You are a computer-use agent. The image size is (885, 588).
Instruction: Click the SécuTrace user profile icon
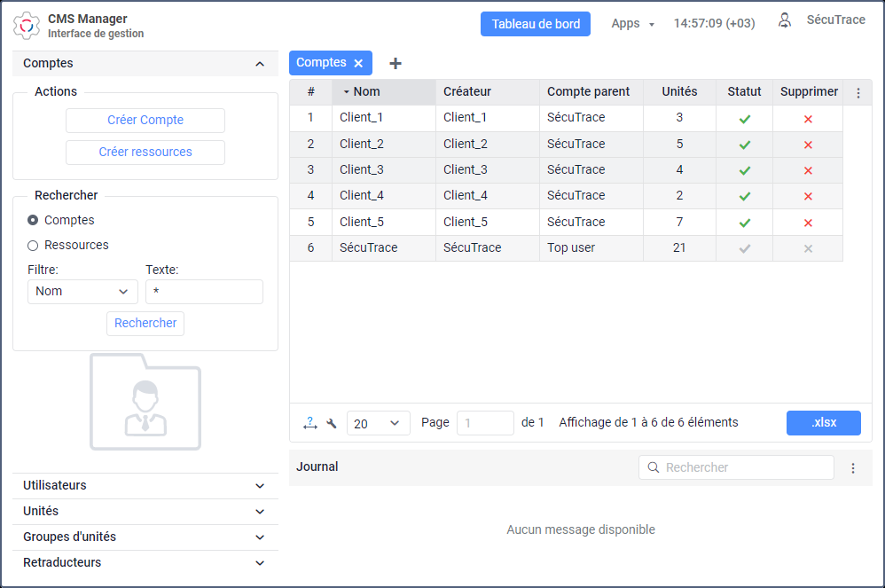pyautogui.click(x=785, y=21)
